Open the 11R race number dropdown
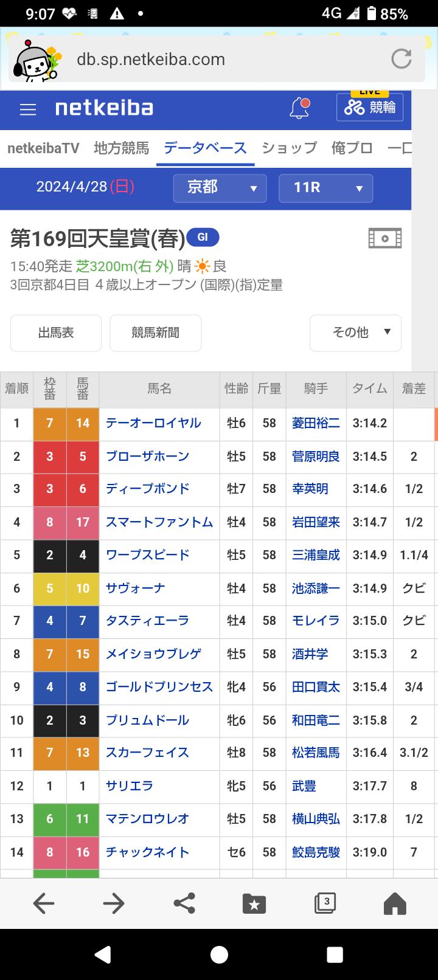This screenshot has height=980, width=438. (x=325, y=188)
